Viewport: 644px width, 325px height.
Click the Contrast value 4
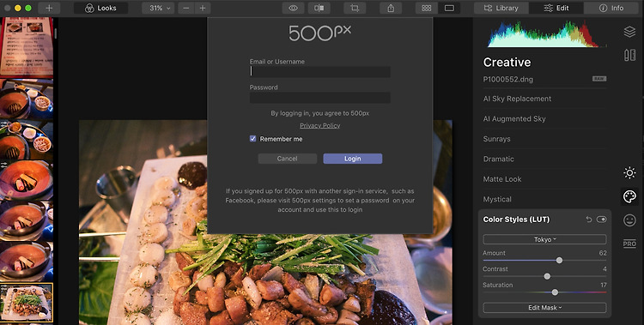pos(605,268)
